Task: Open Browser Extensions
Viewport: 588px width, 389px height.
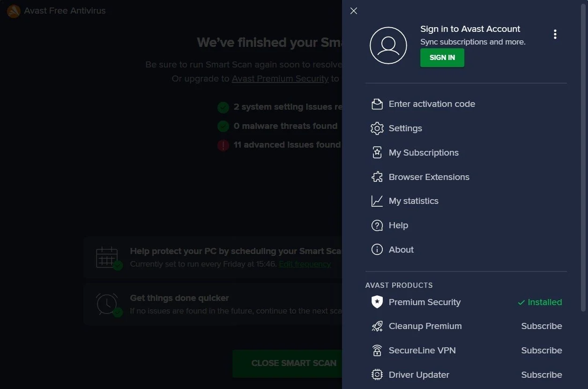Action: tap(429, 177)
